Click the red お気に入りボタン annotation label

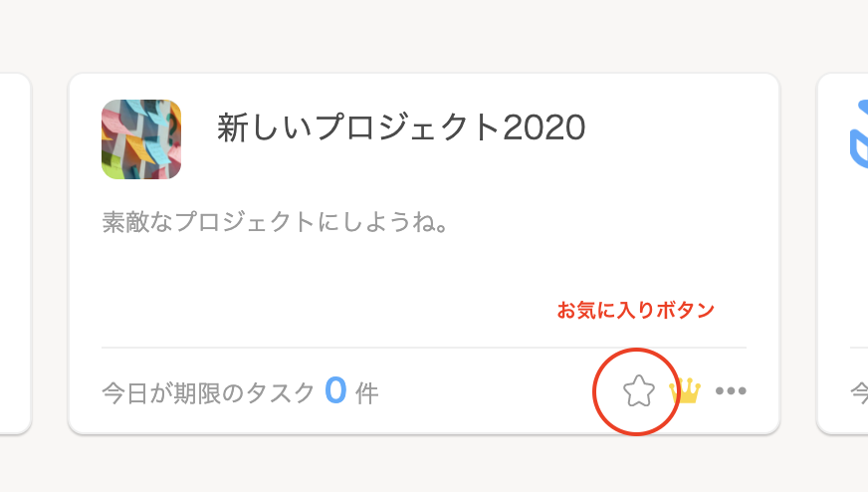pyautogui.click(x=635, y=310)
